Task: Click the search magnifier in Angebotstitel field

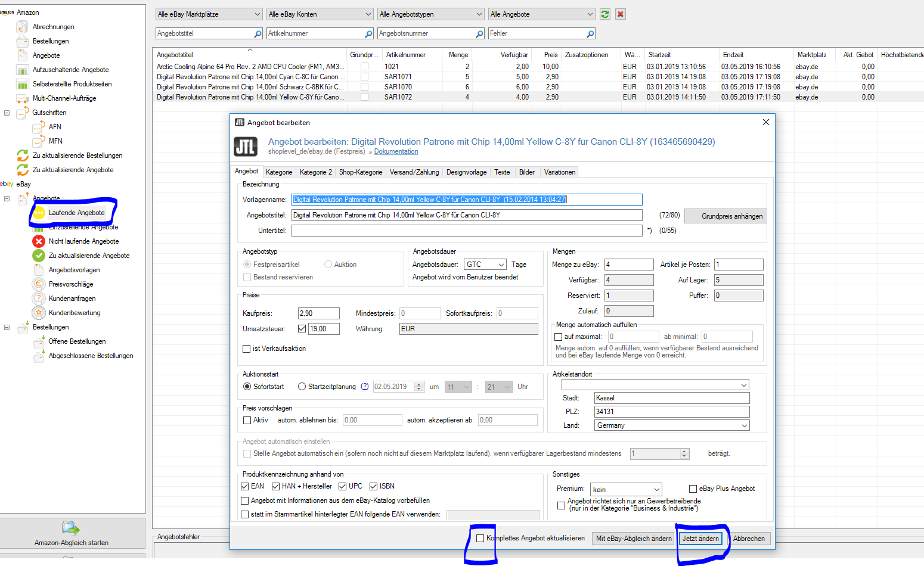Action: coord(258,34)
